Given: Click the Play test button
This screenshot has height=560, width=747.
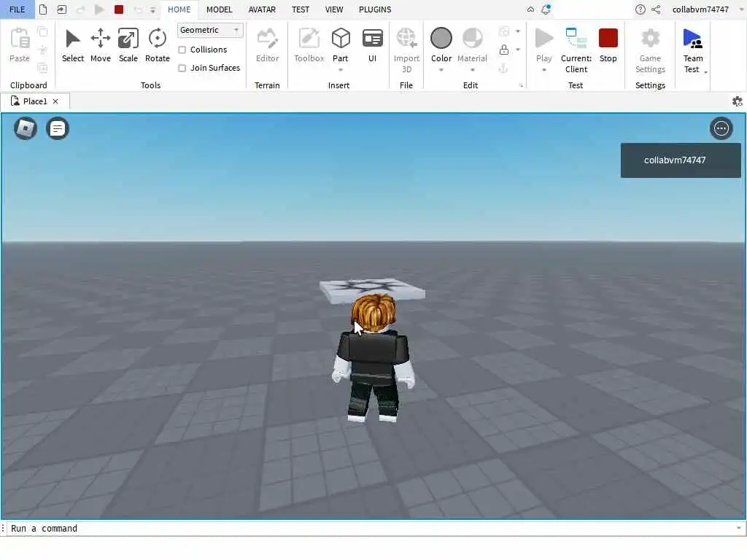Looking at the screenshot, I should [x=543, y=44].
